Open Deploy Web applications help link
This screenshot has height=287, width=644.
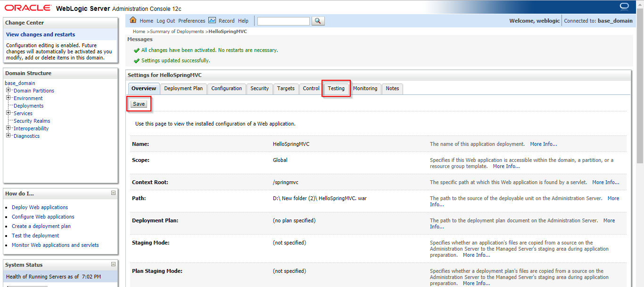click(x=40, y=207)
